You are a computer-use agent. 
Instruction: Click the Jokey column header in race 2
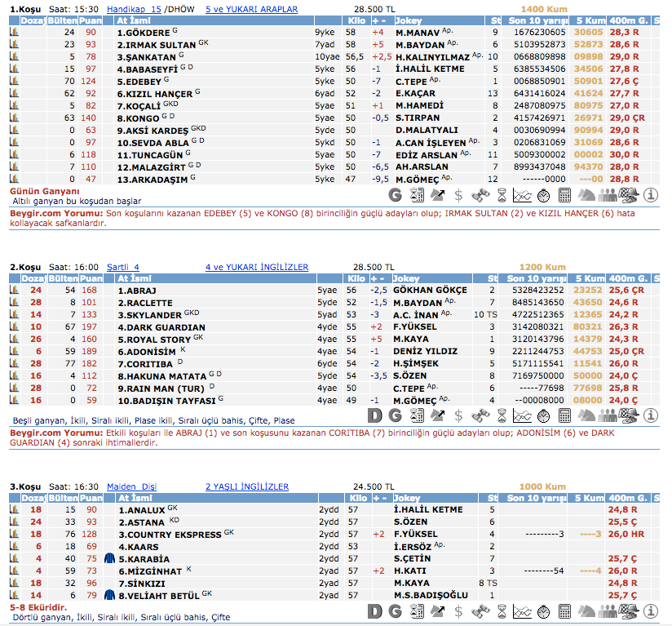(407, 278)
